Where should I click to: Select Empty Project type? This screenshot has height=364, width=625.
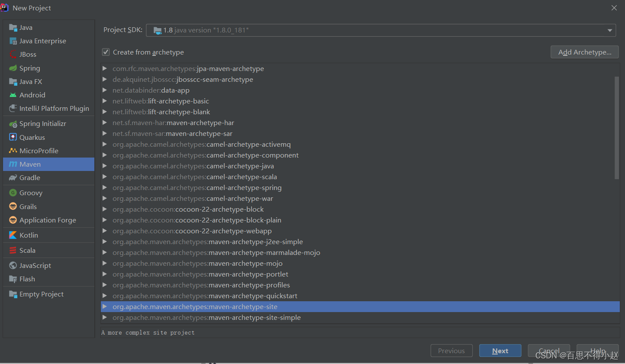(49, 294)
